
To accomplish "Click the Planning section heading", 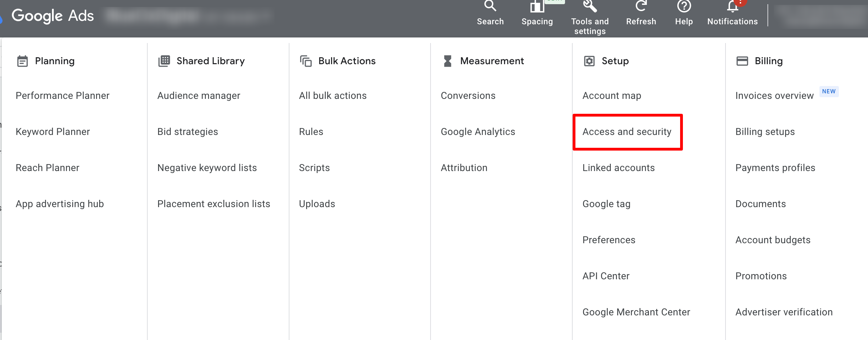I will tap(55, 61).
